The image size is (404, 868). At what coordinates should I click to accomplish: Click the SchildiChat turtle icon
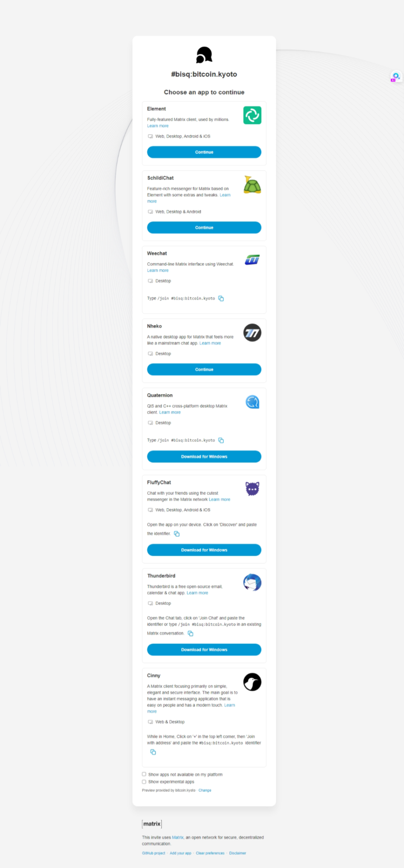pos(252,184)
